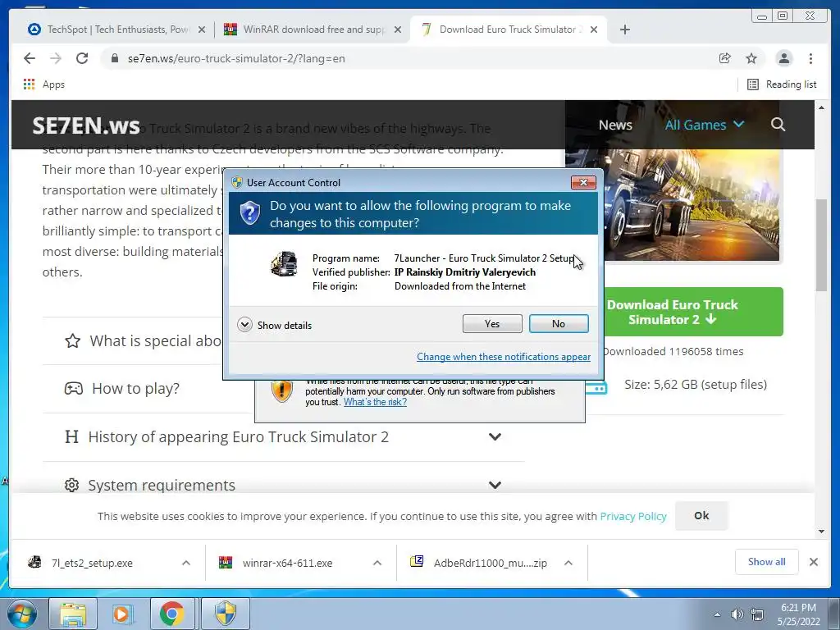
Task: Click No in User Account Control
Action: tap(558, 323)
